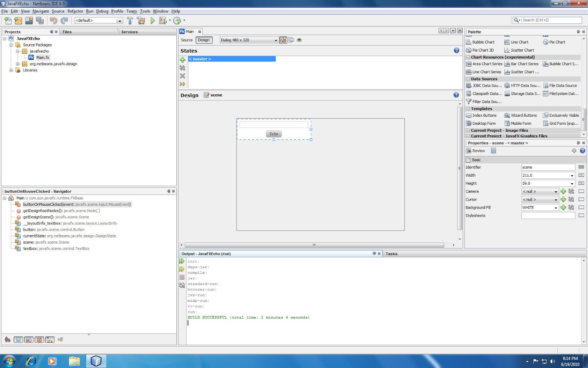This screenshot has height=368, width=588.
Task: Add a Background Fill with plus icon
Action: (563, 208)
